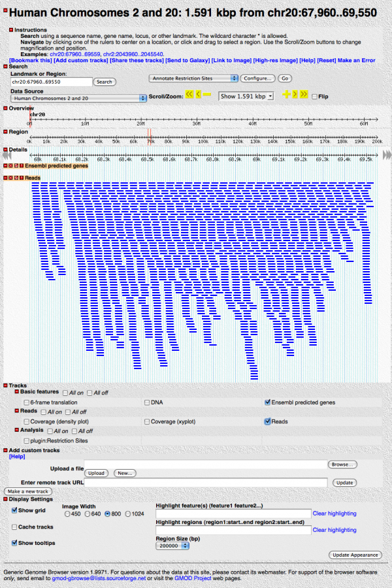Click the Bookmark this link

[x=31, y=60]
